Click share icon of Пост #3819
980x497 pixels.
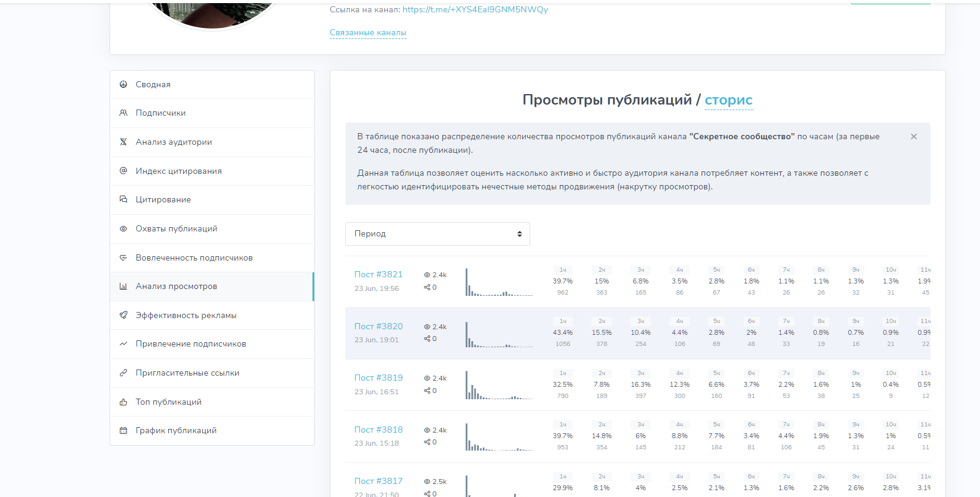coord(427,391)
